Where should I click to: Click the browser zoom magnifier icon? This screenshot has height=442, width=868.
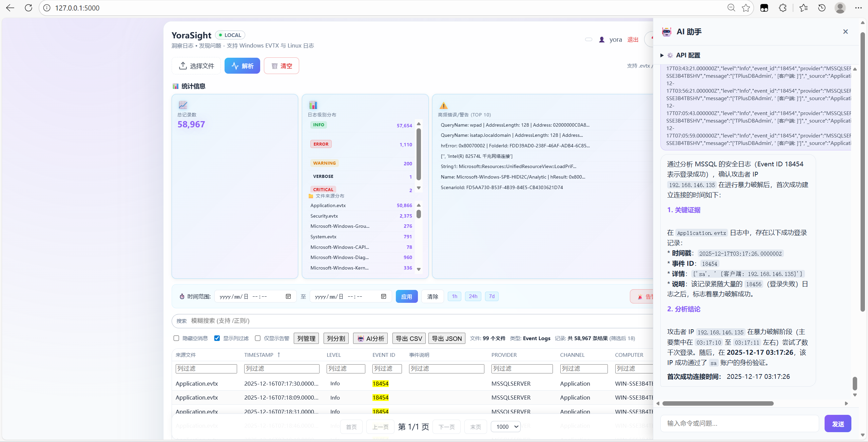pos(731,8)
